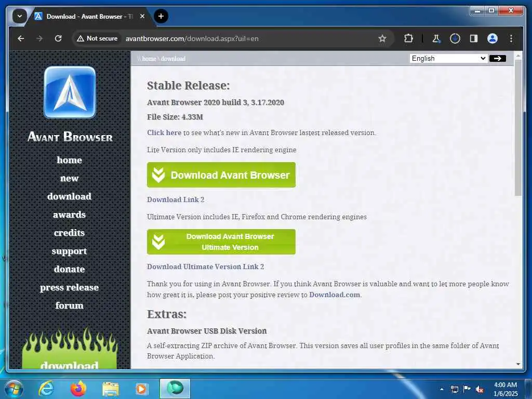Open the home sidebar menu item
The width and height of the screenshot is (532, 399).
[69, 160]
